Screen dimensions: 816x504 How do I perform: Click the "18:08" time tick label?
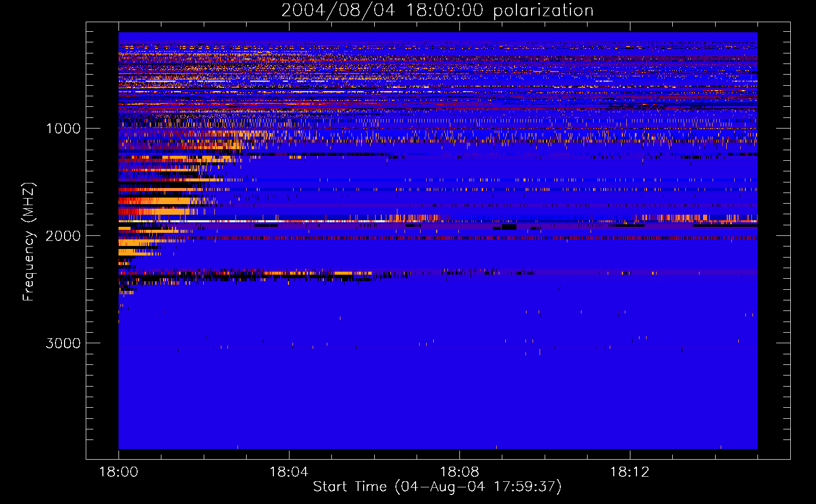[459, 472]
